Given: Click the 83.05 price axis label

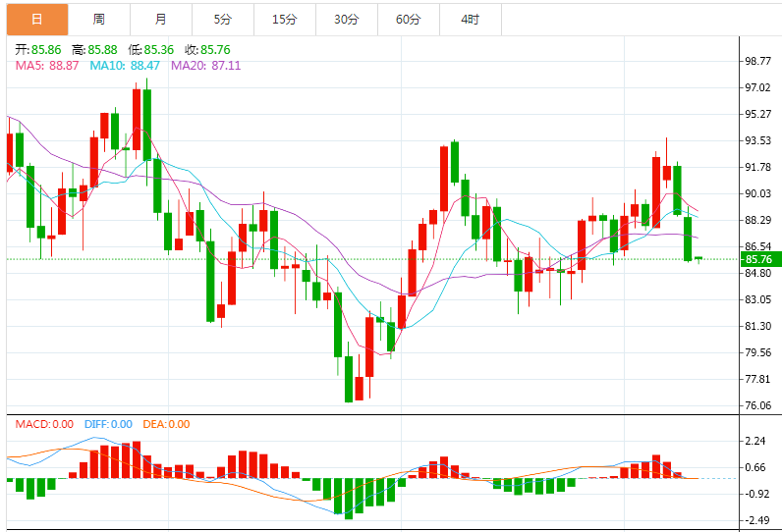Looking at the screenshot, I should tap(757, 299).
